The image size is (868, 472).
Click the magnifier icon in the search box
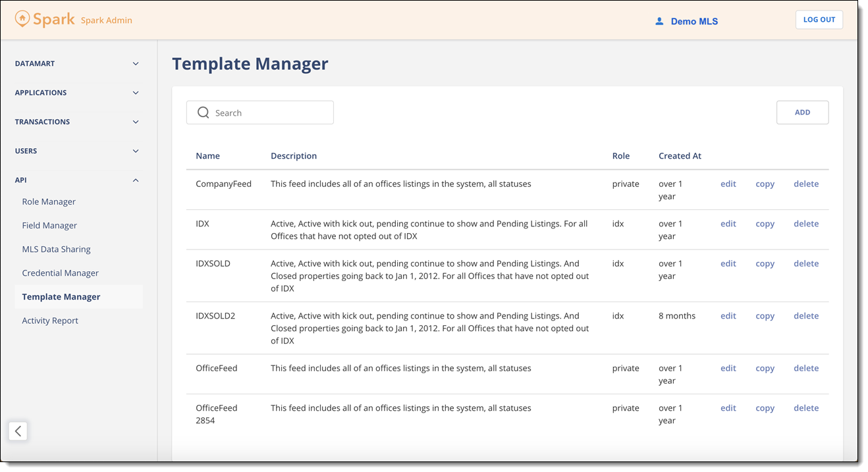(x=203, y=113)
